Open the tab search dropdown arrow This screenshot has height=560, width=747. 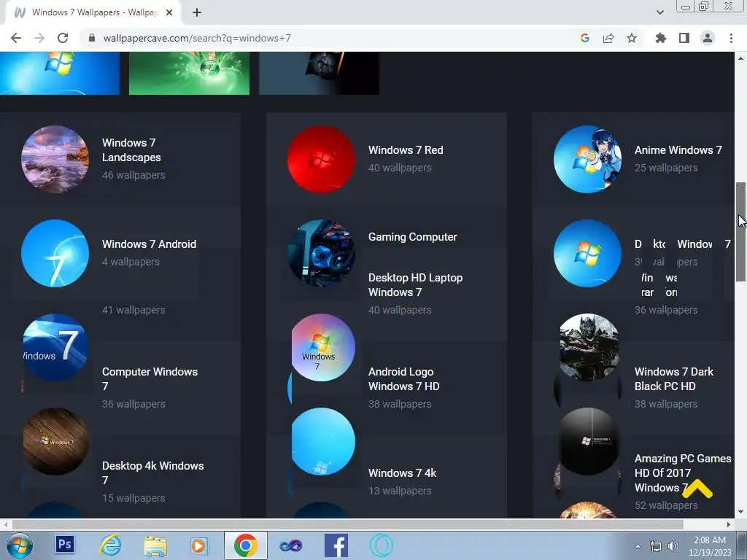[659, 12]
